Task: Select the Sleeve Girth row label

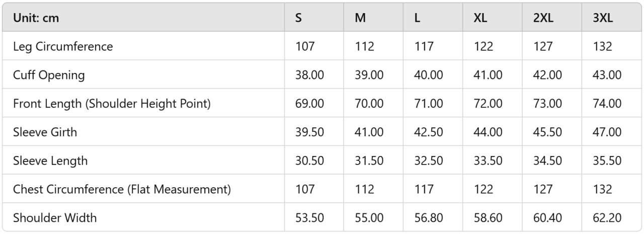Action: (45, 132)
